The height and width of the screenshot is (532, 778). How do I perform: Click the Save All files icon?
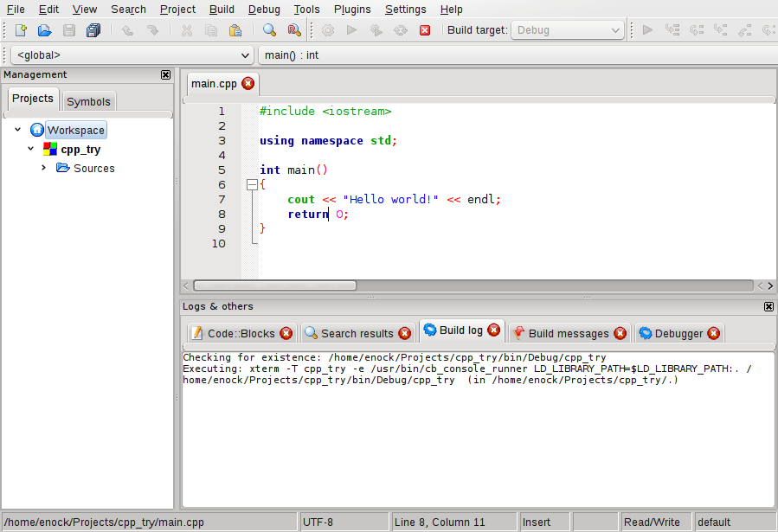pos(93,29)
